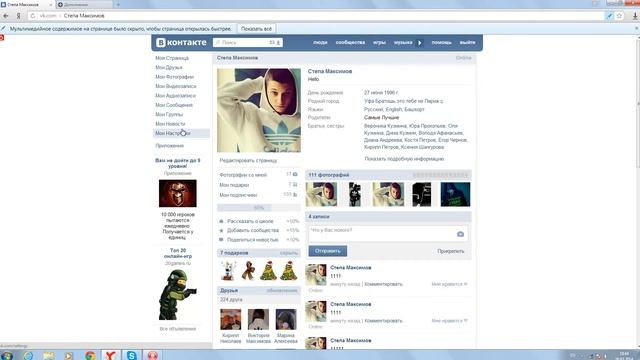Click 'выйти' to log out
The image size is (640, 360).
pyautogui.click(x=467, y=42)
